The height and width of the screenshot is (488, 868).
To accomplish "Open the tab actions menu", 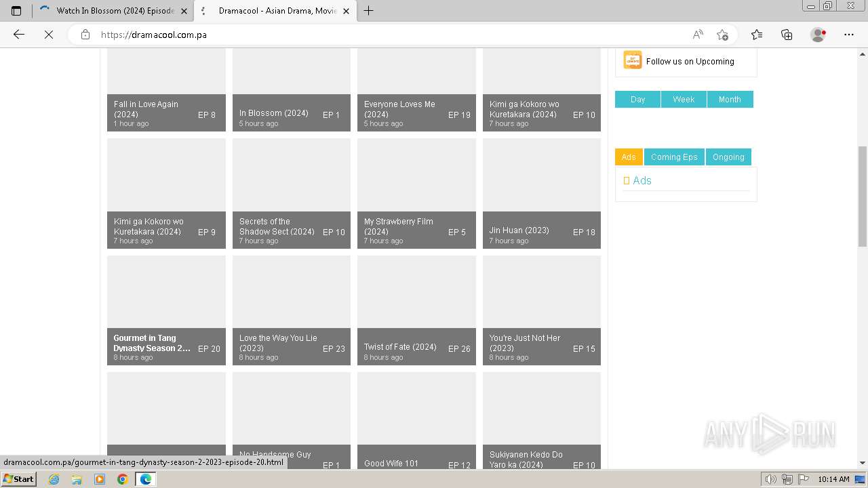I will [16, 11].
